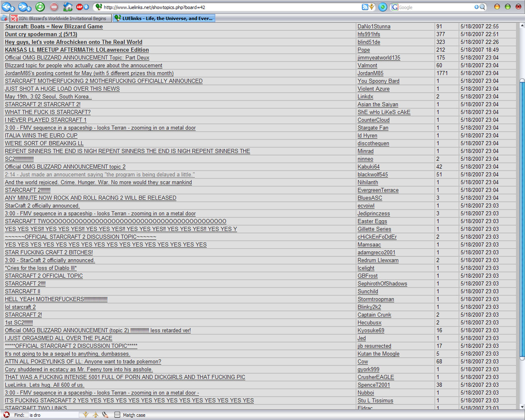
Task: View user profile jimmyeatworld135
Action: coord(379,57)
